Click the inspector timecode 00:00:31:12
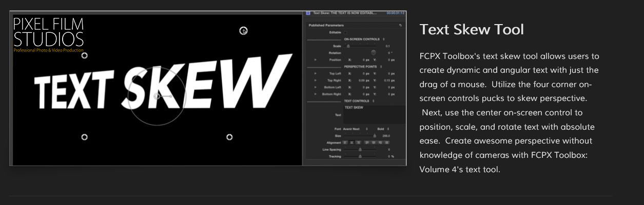This screenshot has height=205, width=644. [396, 13]
